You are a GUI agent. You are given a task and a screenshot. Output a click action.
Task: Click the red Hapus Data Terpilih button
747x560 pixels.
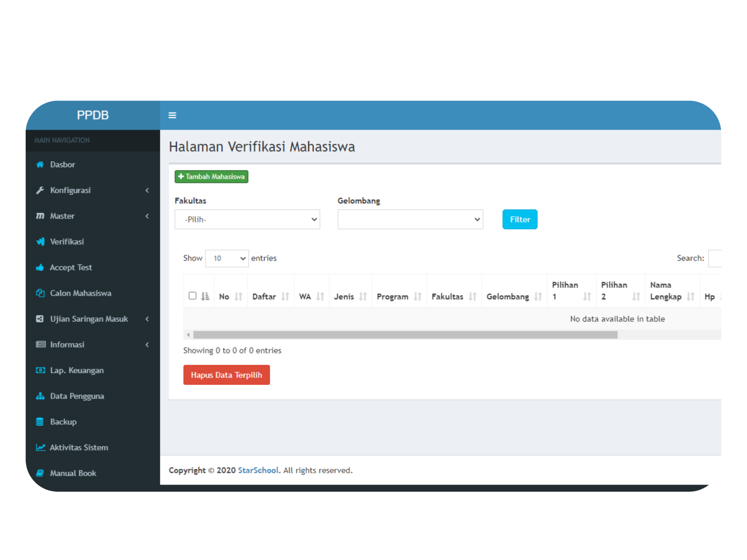pyautogui.click(x=226, y=375)
